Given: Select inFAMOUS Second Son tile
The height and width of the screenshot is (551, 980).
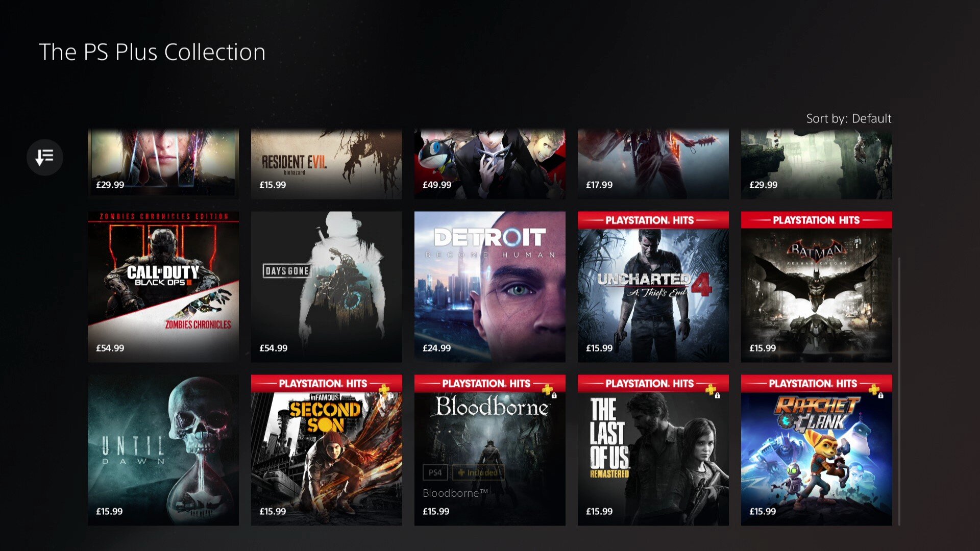Looking at the screenshot, I should [x=327, y=450].
